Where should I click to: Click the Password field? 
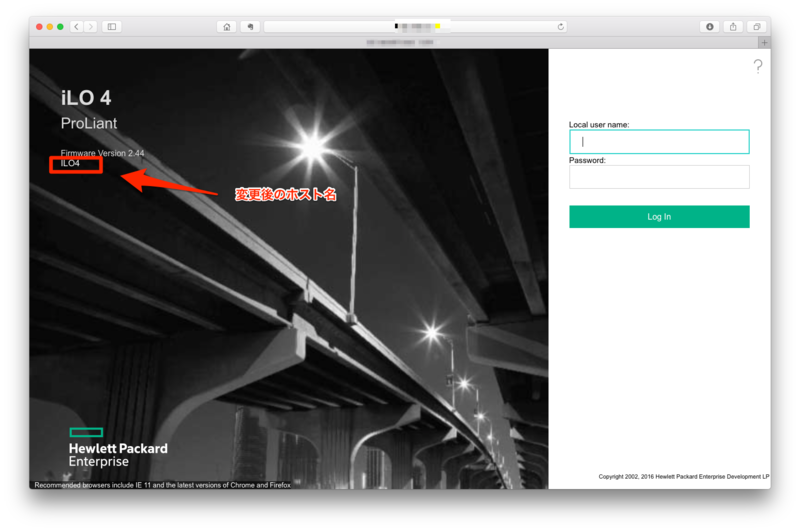pos(659,177)
